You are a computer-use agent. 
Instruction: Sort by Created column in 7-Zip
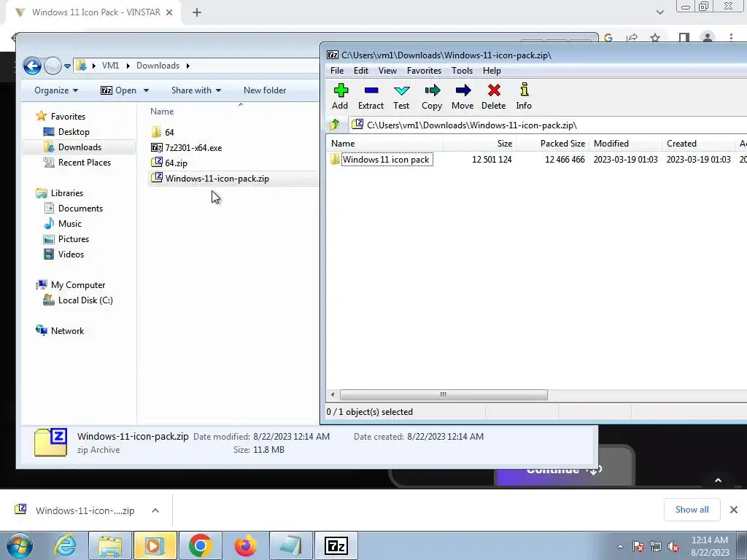pyautogui.click(x=698, y=144)
